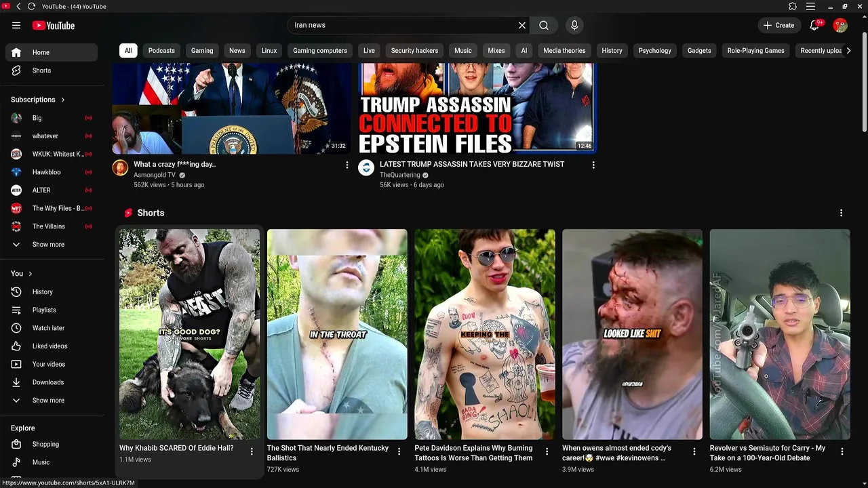The width and height of the screenshot is (868, 488).
Task: Open options for LATEST TRUMP ASSASSIN video
Action: tap(593, 165)
